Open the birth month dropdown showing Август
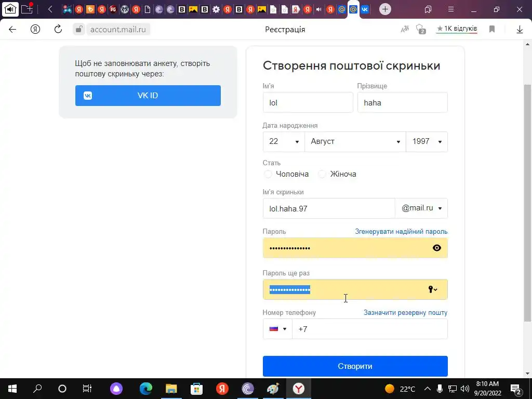The width and height of the screenshot is (532, 399). tap(355, 141)
